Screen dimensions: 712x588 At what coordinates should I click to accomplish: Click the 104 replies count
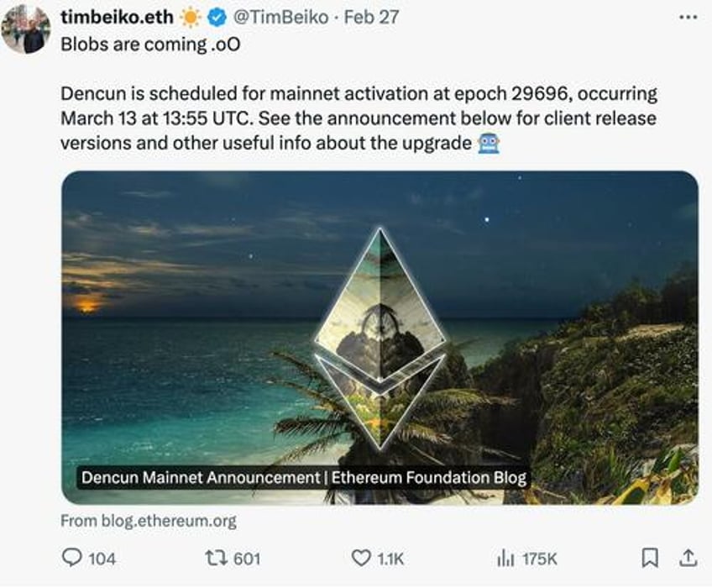102,559
